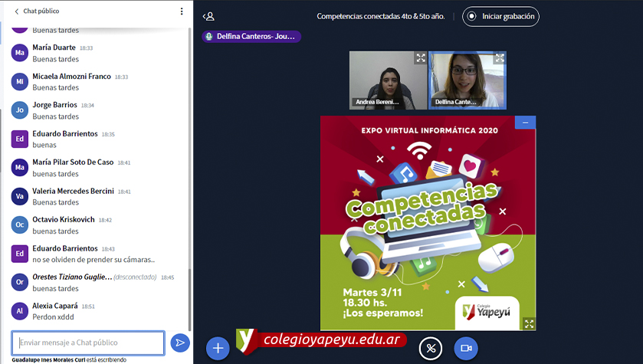The width and height of the screenshot is (643, 364).
Task: Click the Delfina Canteros talking indicator
Action: click(251, 36)
